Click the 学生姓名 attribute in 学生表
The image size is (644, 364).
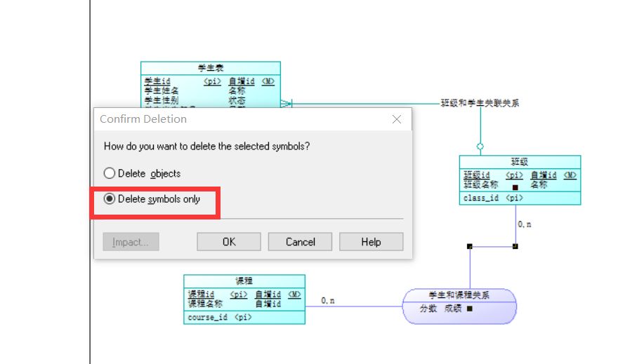pyautogui.click(x=162, y=90)
